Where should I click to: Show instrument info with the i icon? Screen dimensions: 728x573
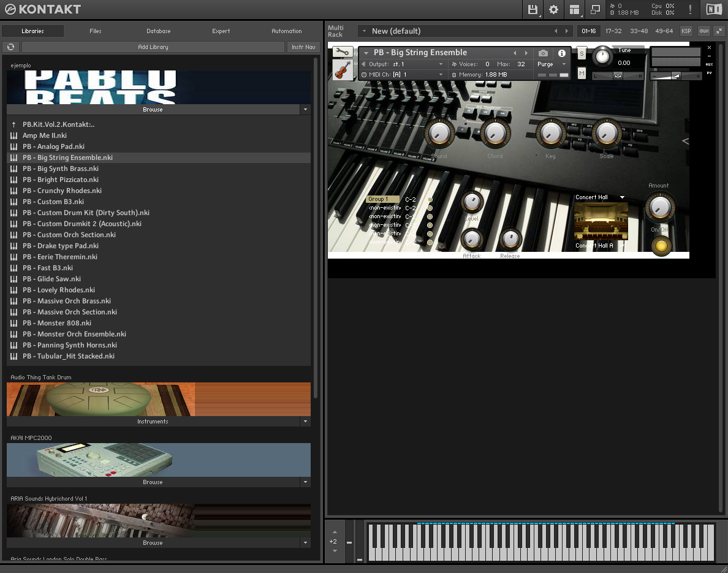click(x=562, y=53)
